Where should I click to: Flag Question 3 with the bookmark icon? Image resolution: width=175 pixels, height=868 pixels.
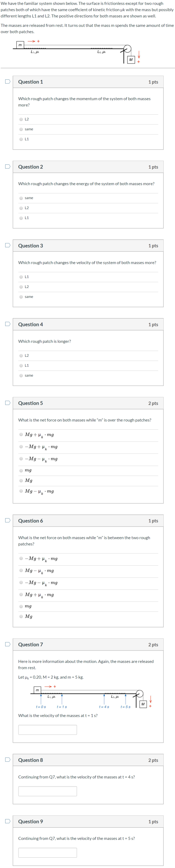7,245
